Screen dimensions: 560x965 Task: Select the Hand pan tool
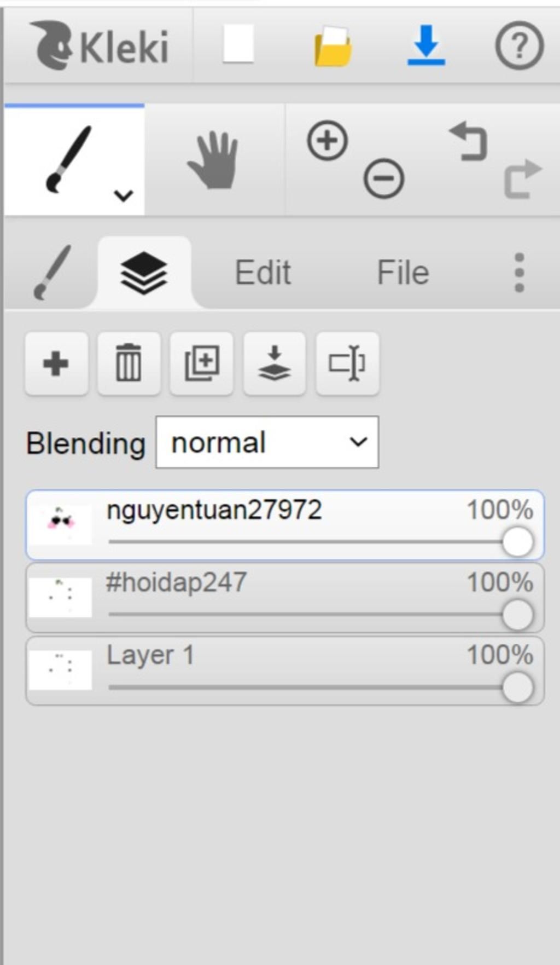tap(214, 160)
